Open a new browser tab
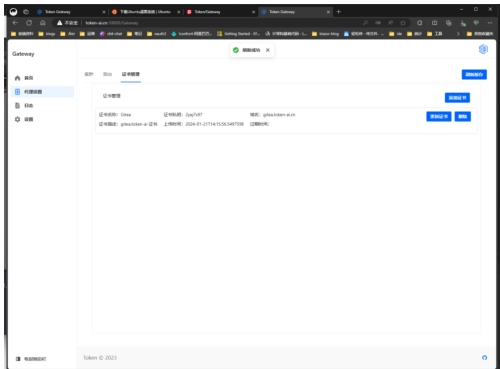 coord(339,12)
